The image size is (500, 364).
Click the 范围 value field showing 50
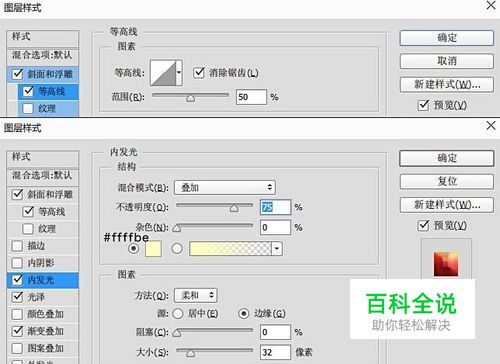coord(251,97)
